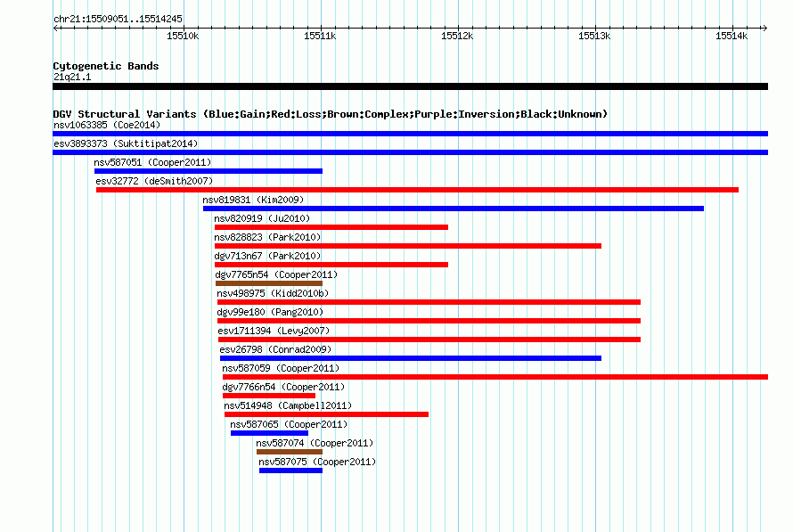Screen dimensions: 793x532
Task: Click the black 21q21.1 cytogenetic band bar
Action: point(410,87)
